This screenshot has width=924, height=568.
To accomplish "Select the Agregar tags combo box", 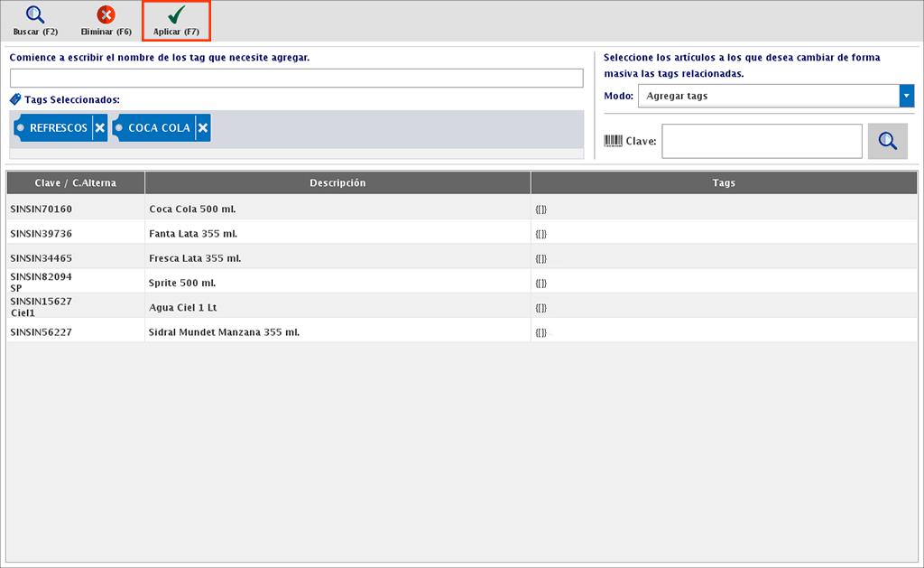I will (x=767, y=96).
